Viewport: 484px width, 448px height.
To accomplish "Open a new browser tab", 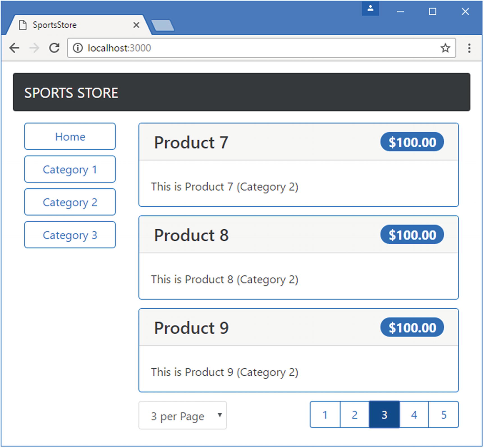I will click(163, 25).
